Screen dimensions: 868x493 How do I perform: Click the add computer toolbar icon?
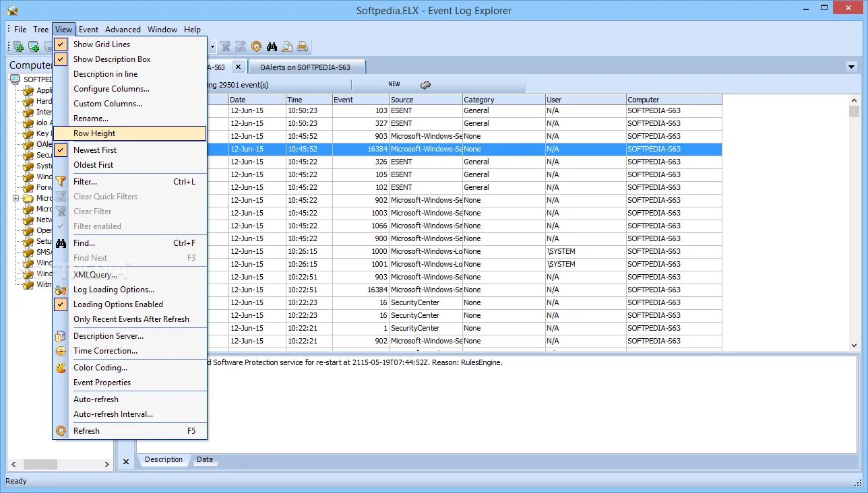(18, 46)
